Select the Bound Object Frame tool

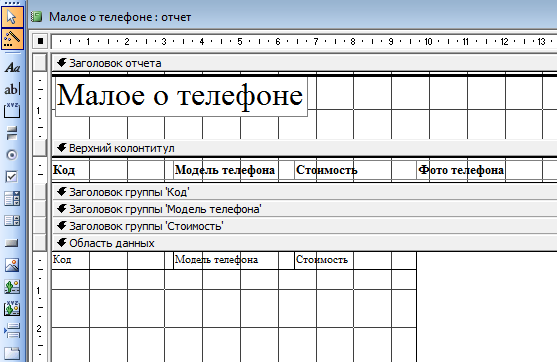tap(12, 309)
